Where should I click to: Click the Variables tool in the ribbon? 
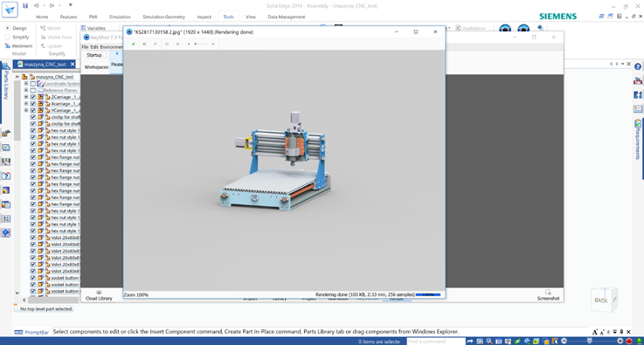93,28
